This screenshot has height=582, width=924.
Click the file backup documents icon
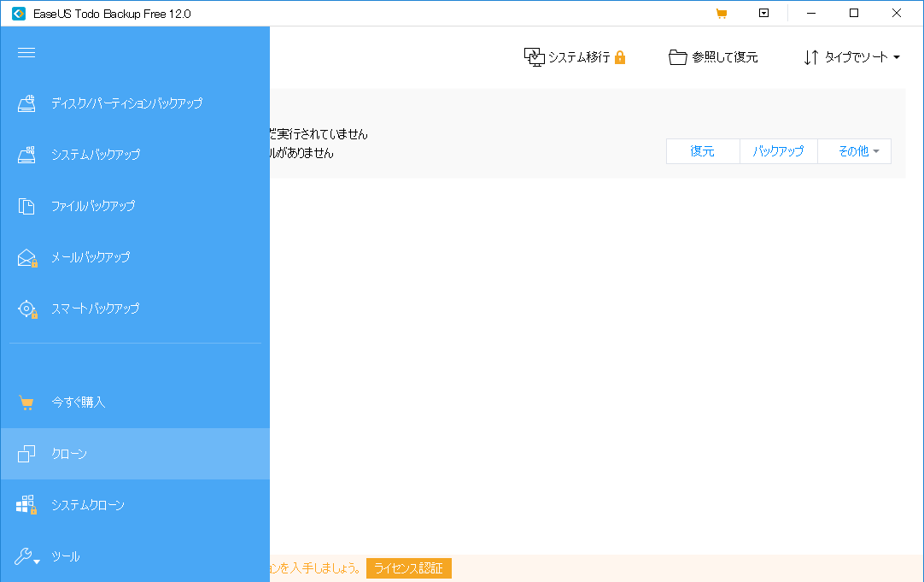(x=27, y=206)
